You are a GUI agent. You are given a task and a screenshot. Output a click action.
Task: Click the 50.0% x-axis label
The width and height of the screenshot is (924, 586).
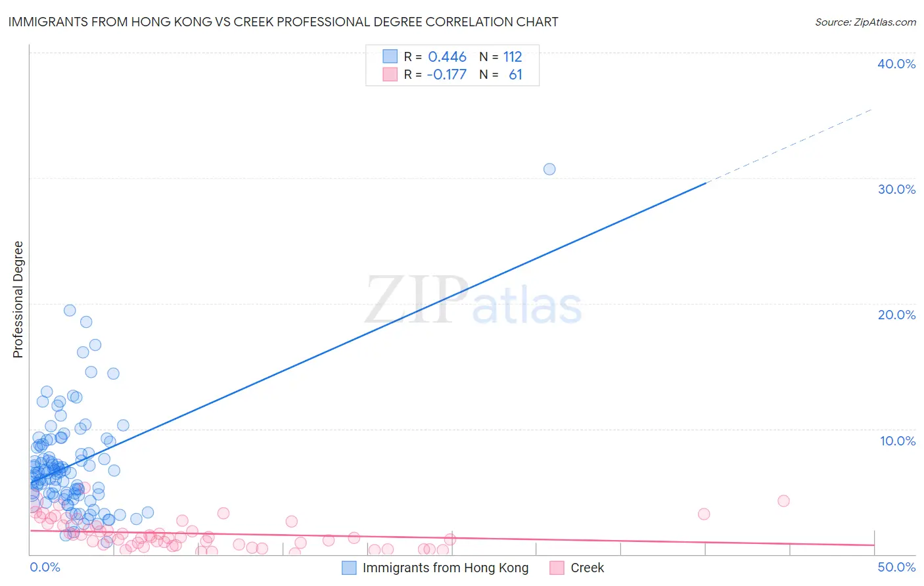(896, 567)
